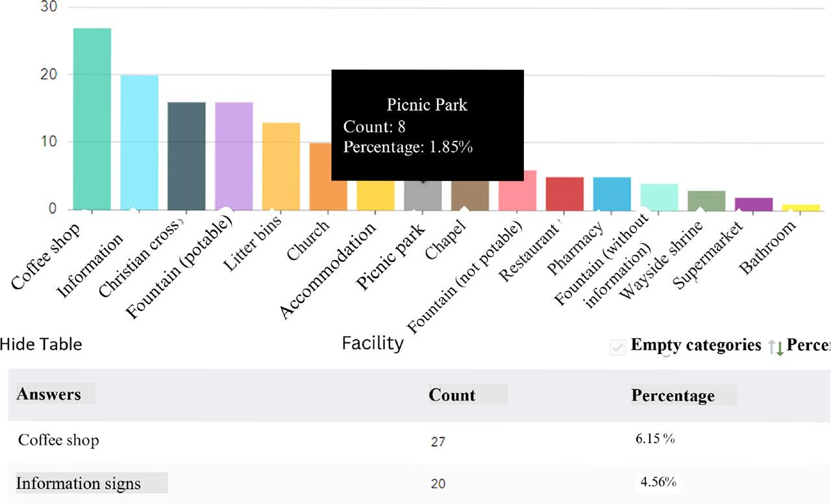The height and width of the screenshot is (504, 831).
Task: Click the Hide Table link
Action: click(x=41, y=344)
